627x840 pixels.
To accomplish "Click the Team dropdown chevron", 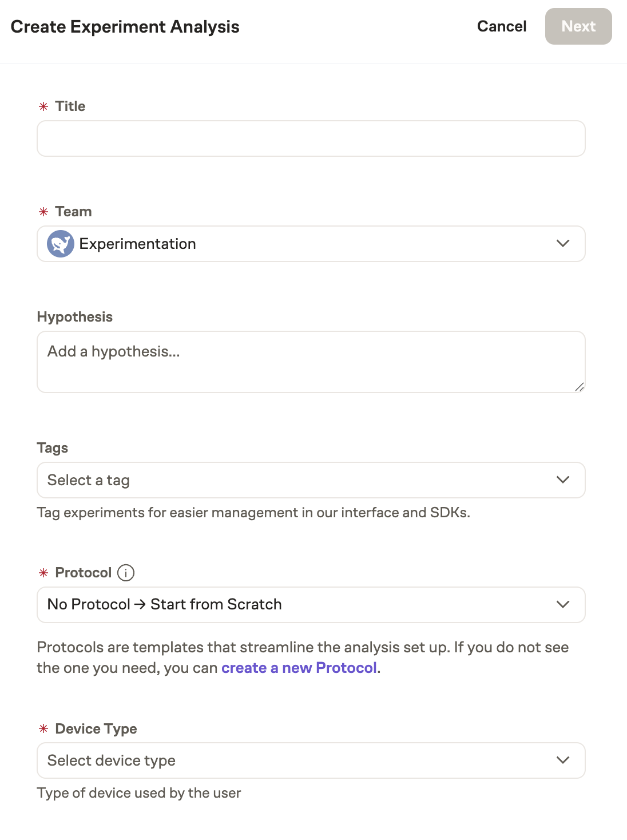I will [x=562, y=243].
